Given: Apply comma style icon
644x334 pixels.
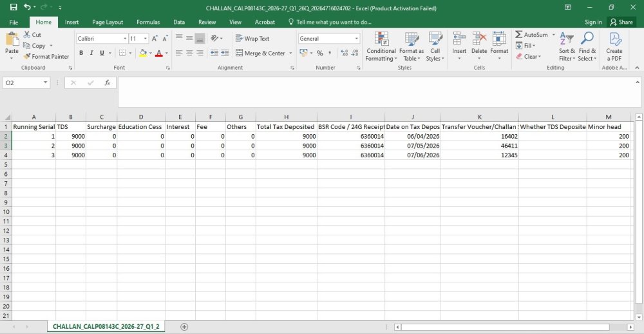Looking at the screenshot, I should tap(329, 53).
